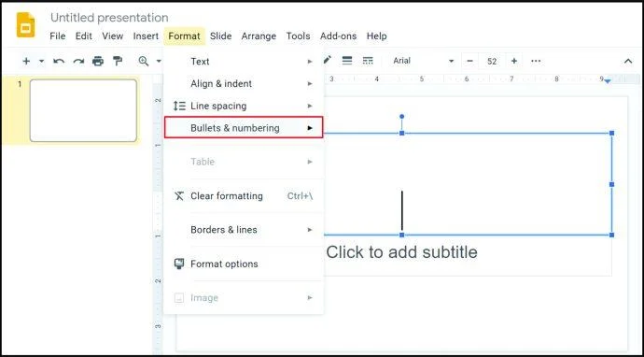Image resolution: width=644 pixels, height=357 pixels.
Task: Open the File menu
Action: click(x=58, y=36)
